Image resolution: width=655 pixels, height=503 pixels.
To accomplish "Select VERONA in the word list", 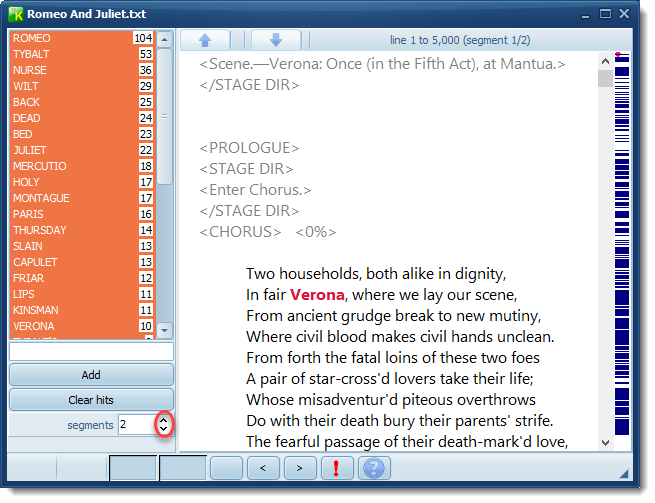I will click(82, 326).
